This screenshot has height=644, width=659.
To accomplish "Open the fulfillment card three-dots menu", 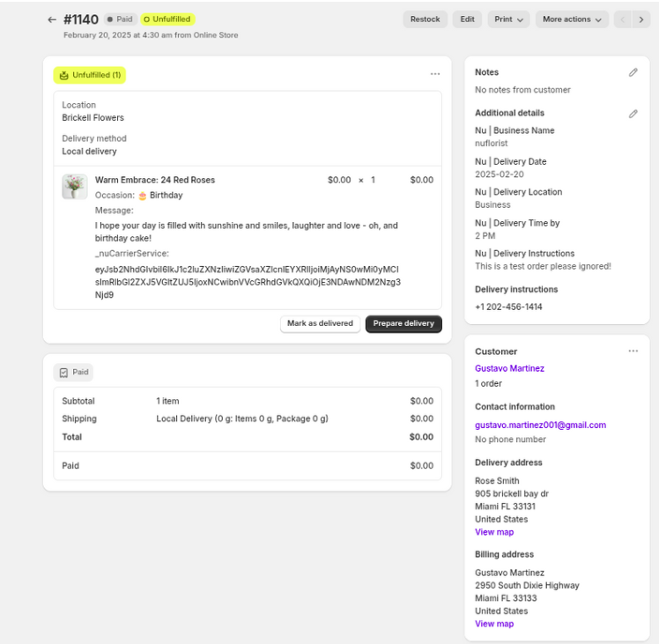I will (434, 75).
